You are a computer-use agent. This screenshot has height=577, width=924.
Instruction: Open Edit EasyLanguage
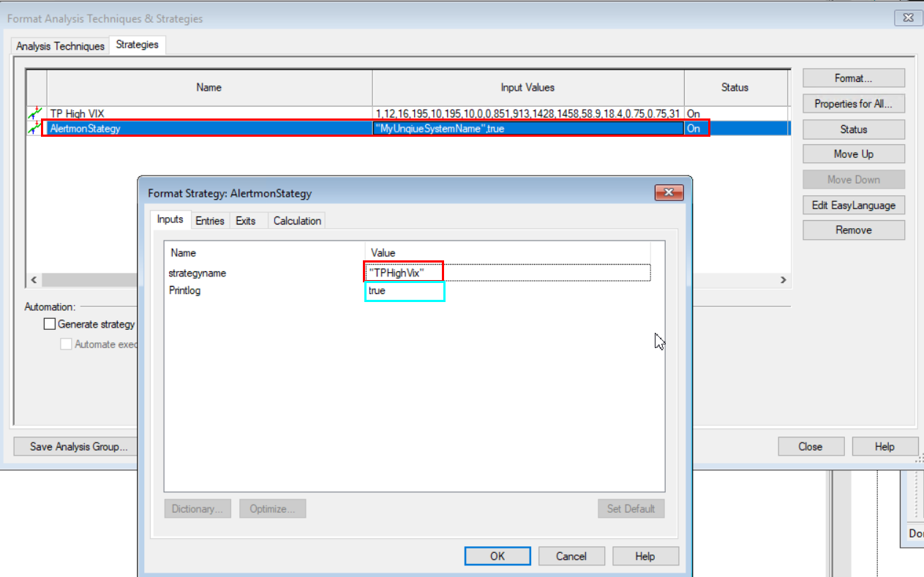tap(853, 205)
